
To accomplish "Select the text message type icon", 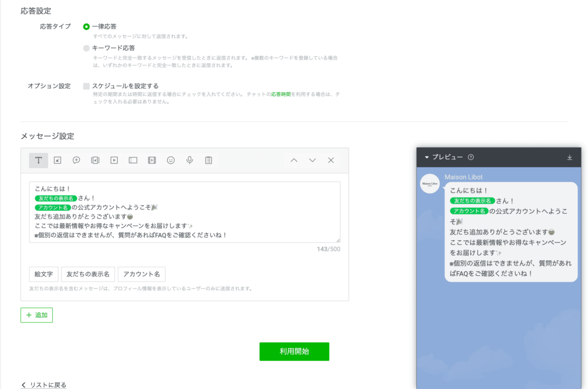I will pyautogui.click(x=38, y=160).
